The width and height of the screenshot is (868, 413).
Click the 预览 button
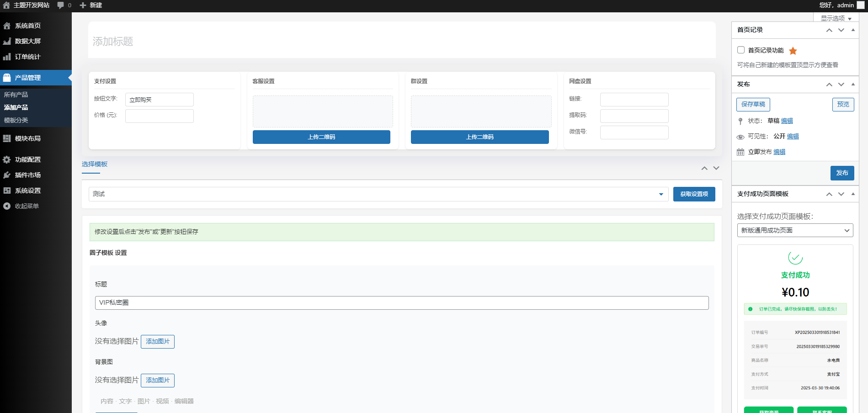coord(843,105)
